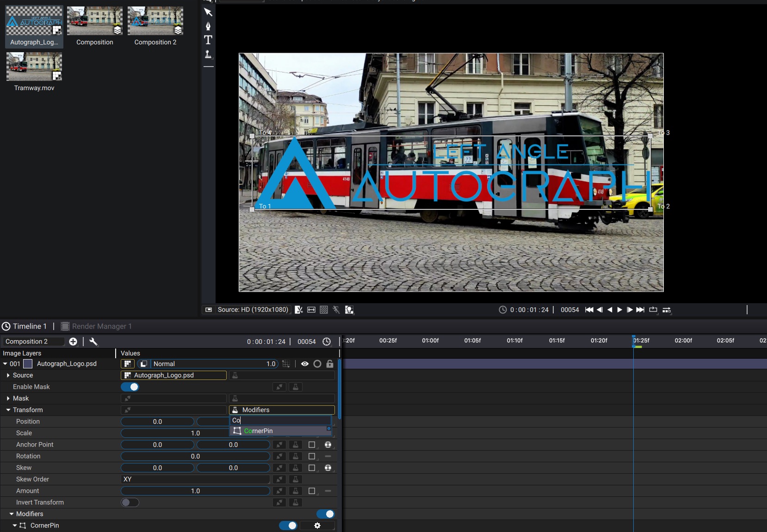Step back one frame
Viewport: 767px width, 532px height.
click(600, 310)
